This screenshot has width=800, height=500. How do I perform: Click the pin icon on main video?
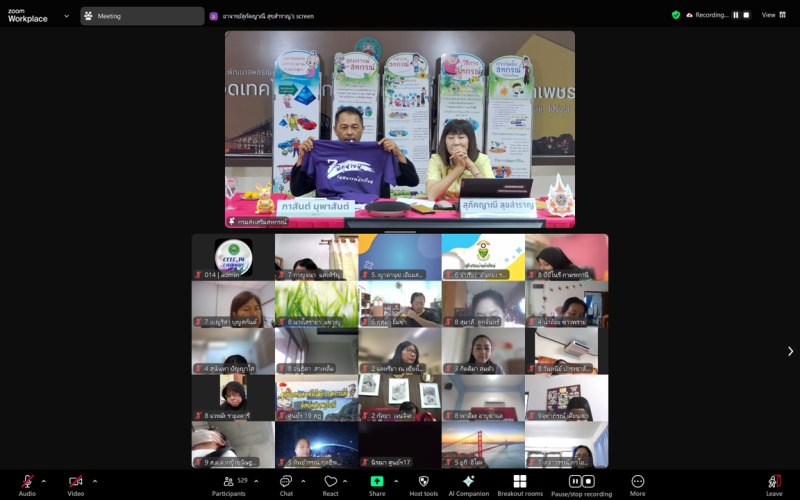[x=232, y=221]
